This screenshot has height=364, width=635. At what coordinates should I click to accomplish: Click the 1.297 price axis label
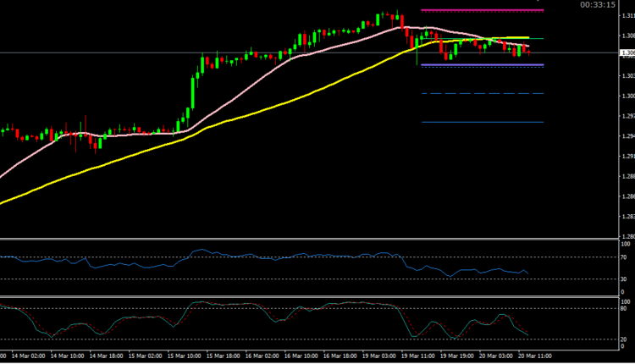point(627,116)
